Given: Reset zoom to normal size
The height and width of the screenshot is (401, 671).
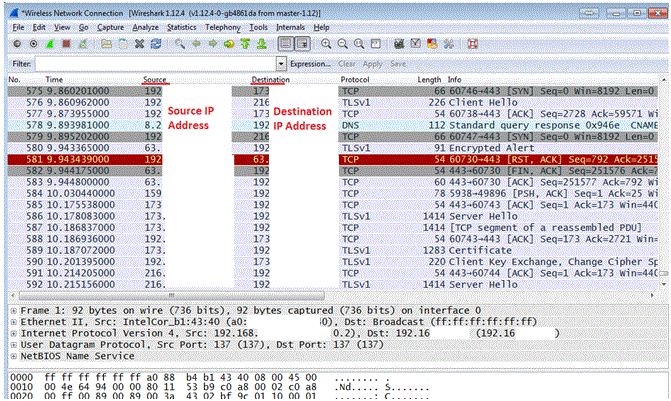Looking at the screenshot, I should [x=359, y=44].
